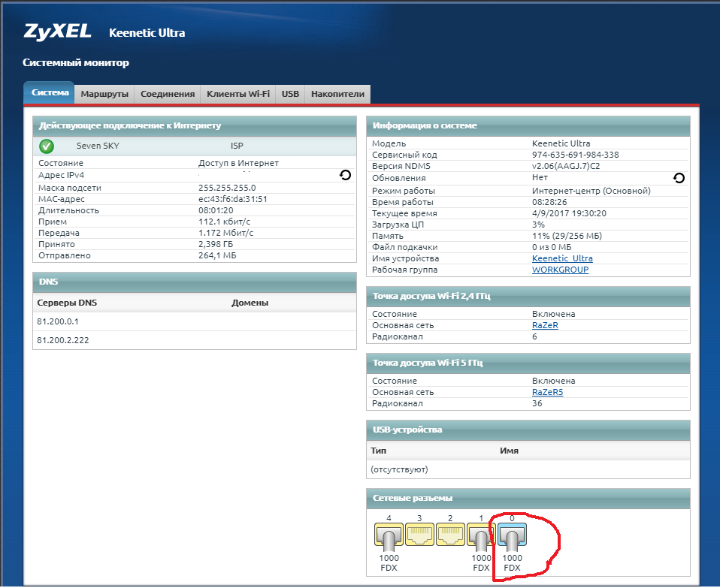Image resolution: width=720 pixels, height=588 pixels.
Task: Select network port 2 icon
Action: 450,535
